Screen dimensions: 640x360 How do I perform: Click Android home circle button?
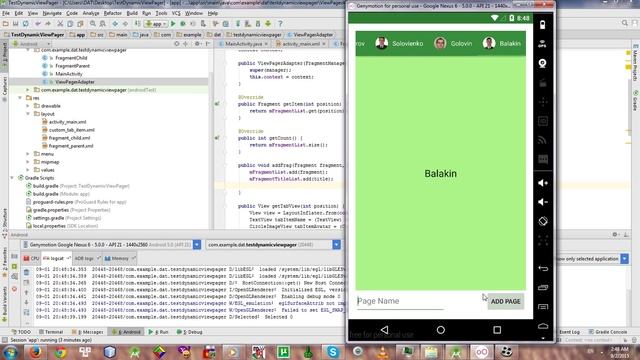tap(440, 330)
